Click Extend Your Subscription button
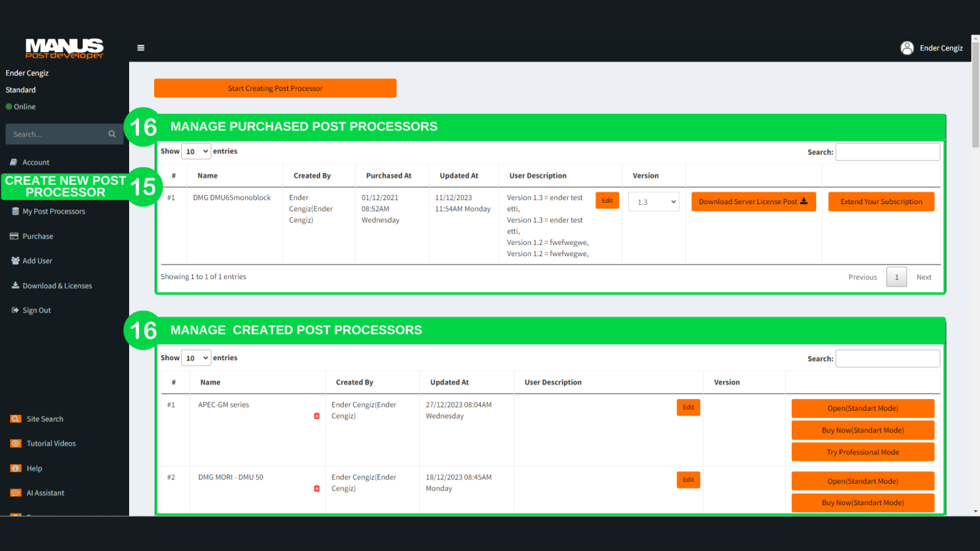Viewport: 980px width, 551px height. click(x=881, y=201)
